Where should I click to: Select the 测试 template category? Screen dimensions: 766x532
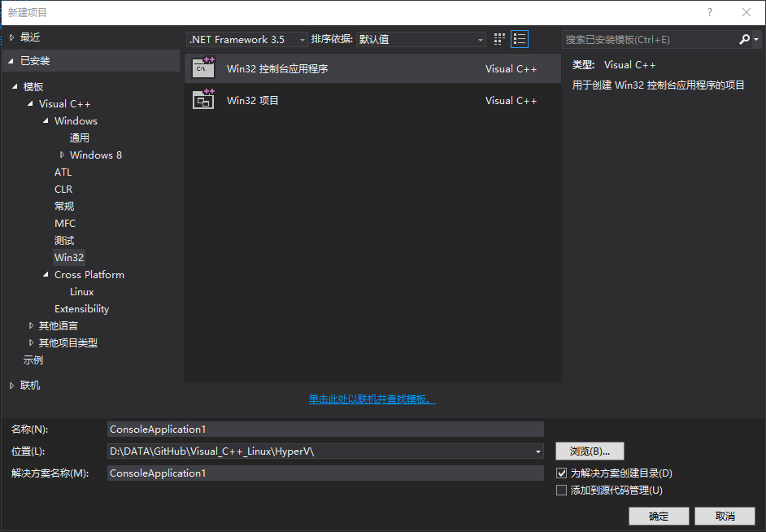click(x=64, y=240)
